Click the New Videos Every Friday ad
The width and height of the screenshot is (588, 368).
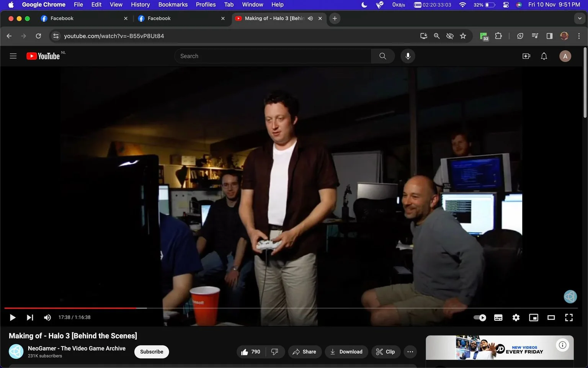[500, 348]
